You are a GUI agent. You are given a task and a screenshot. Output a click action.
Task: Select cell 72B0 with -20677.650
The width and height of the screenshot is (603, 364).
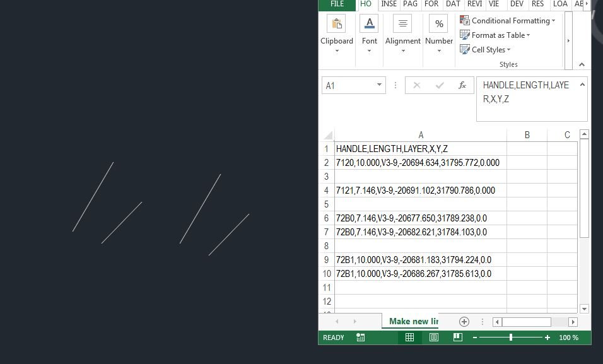coord(421,218)
